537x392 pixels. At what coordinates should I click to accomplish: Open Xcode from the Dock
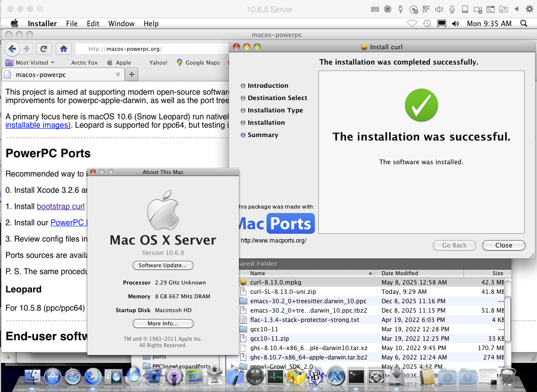pos(235,377)
